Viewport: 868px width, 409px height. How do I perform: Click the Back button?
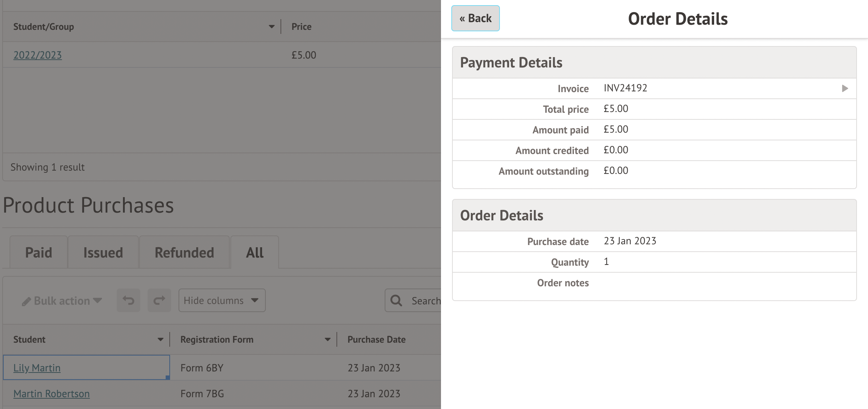[x=475, y=18]
